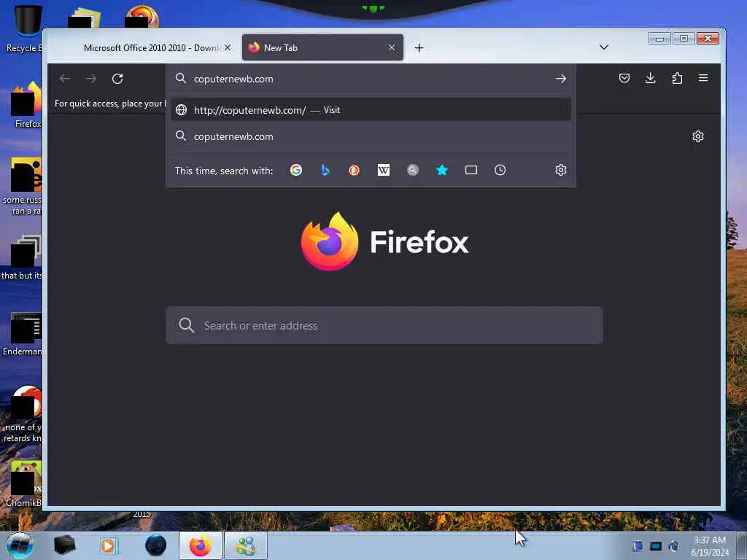Click the Search or enter address box
This screenshot has width=747, height=560.
(384, 326)
